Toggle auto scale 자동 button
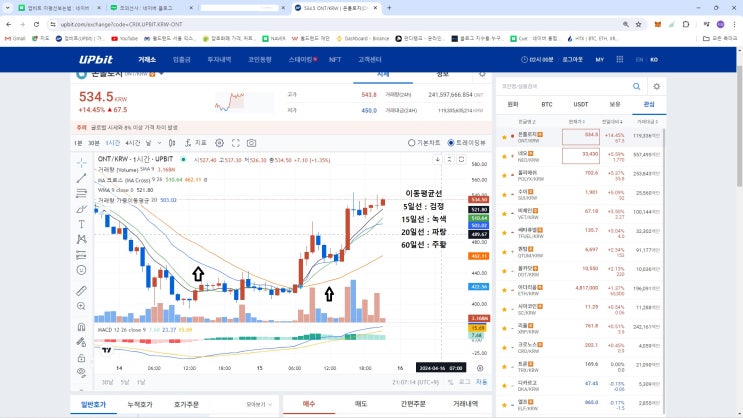 [481, 382]
